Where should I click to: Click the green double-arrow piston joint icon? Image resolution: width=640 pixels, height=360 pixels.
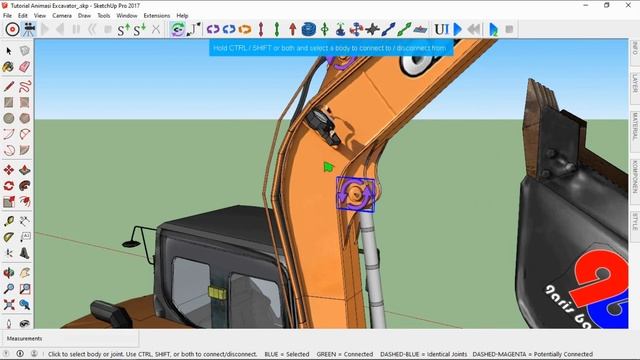coord(277,29)
